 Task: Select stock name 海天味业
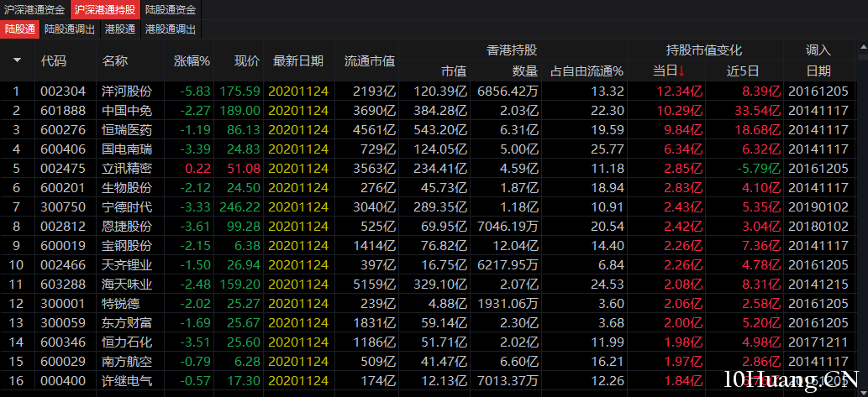click(127, 285)
